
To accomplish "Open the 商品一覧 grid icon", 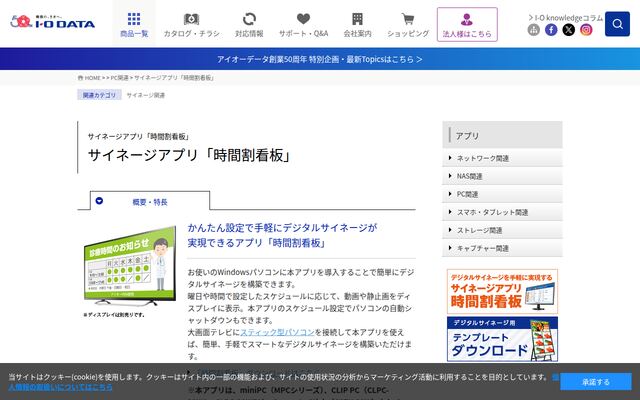I will (134, 19).
